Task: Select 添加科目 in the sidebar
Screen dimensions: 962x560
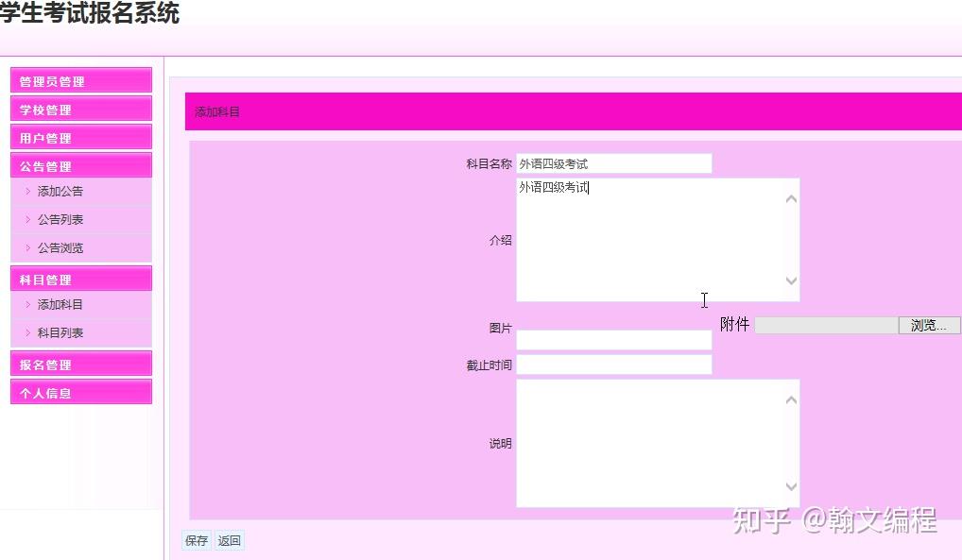Action: (x=59, y=304)
